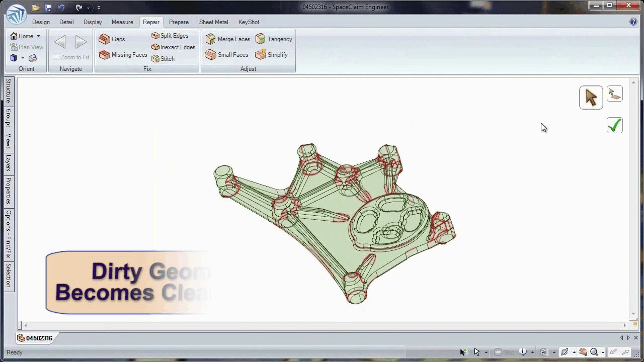Select the Missing Faces repair tool

[x=123, y=55]
